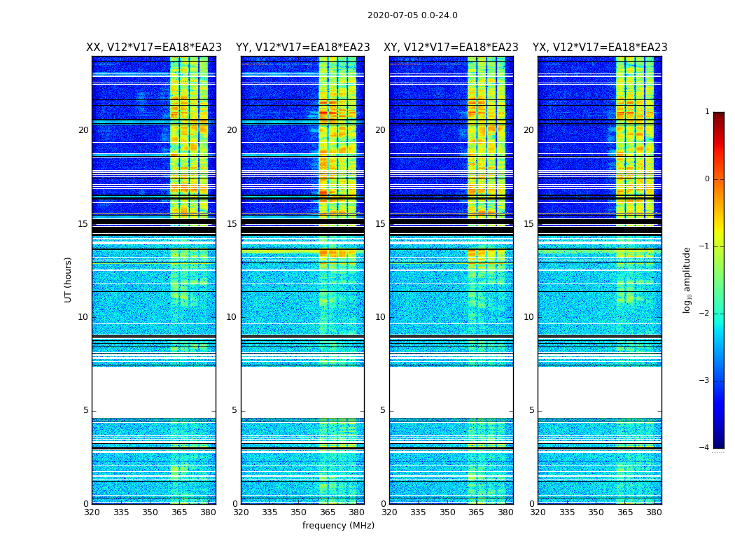Screen dimensions: 735x560
Task: Select the YY panel title text
Action: tap(302, 48)
